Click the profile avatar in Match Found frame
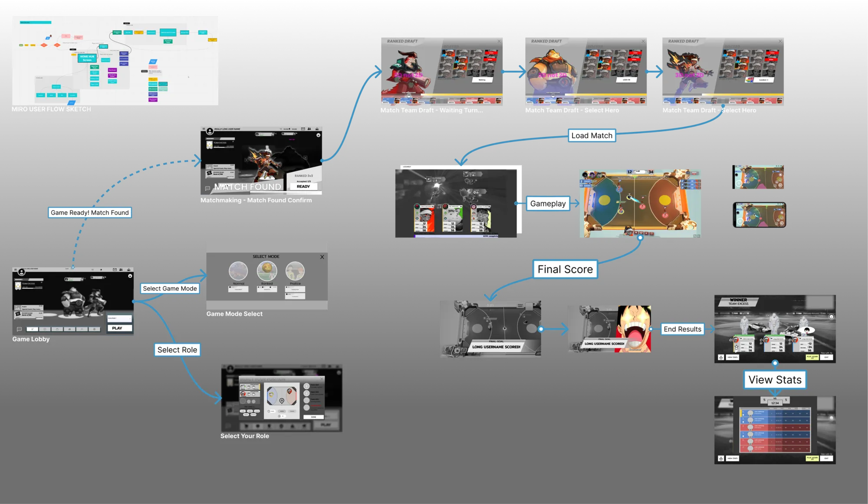Image resolution: width=868 pixels, height=504 pixels. [210, 131]
